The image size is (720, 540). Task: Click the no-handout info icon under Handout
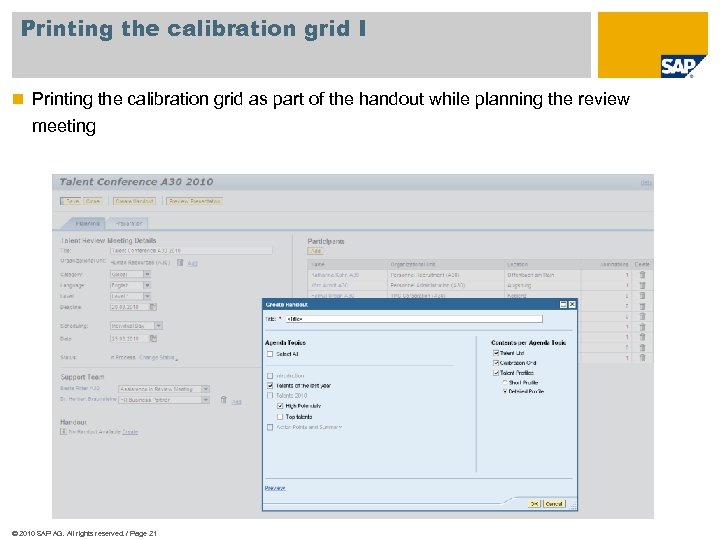point(63,432)
